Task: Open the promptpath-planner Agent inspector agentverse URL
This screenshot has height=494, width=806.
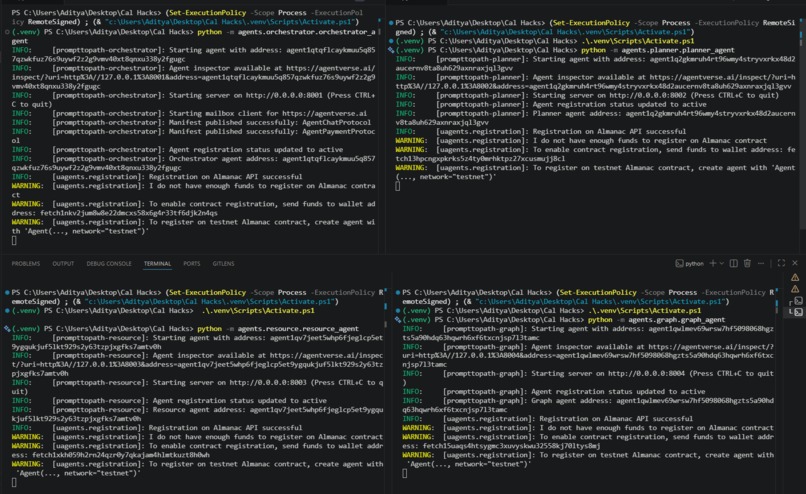Action: point(595,82)
